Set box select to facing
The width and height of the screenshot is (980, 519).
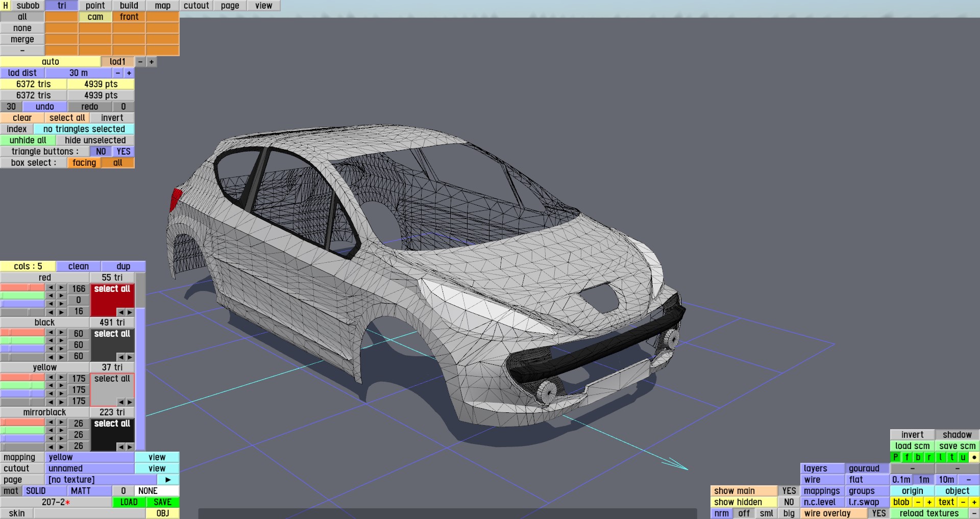[x=84, y=163]
